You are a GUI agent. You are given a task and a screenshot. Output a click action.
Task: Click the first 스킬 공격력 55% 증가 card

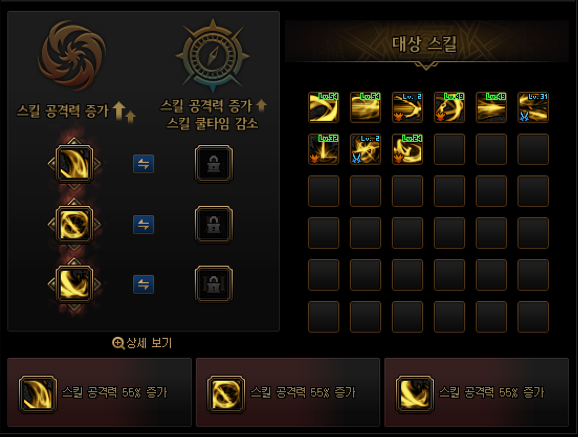(x=100, y=392)
